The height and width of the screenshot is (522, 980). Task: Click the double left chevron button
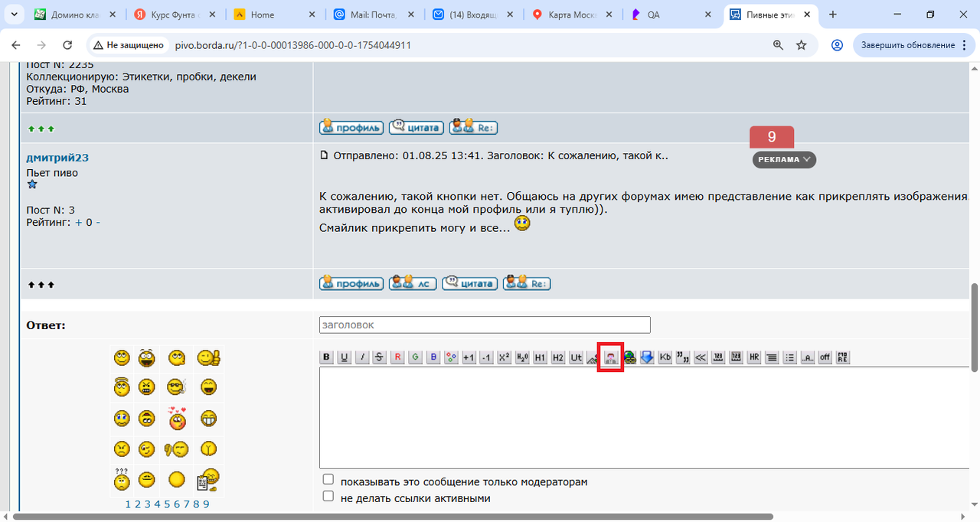[701, 357]
